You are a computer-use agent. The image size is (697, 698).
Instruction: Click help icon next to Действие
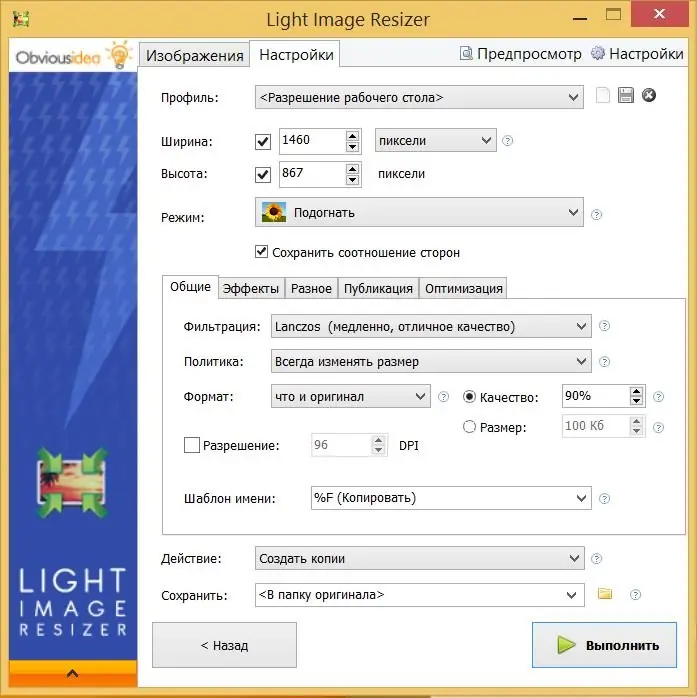[596, 559]
